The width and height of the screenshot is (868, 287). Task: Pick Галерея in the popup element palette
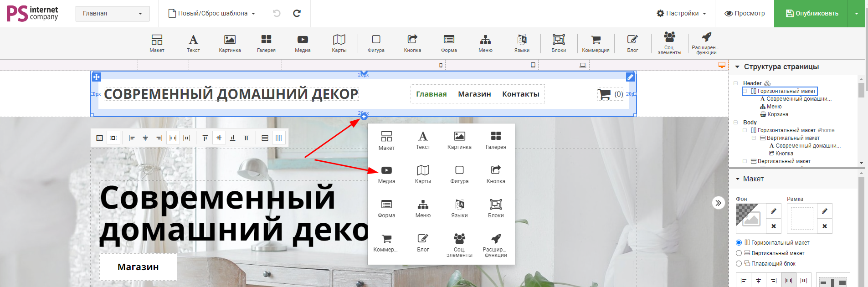496,141
